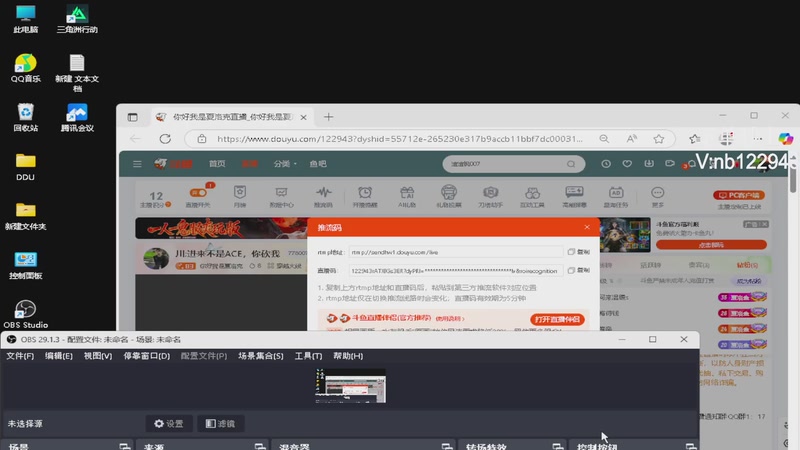Open 帮助(H) menu in OBS
Viewport: 800px width, 450px height.
[348, 356]
